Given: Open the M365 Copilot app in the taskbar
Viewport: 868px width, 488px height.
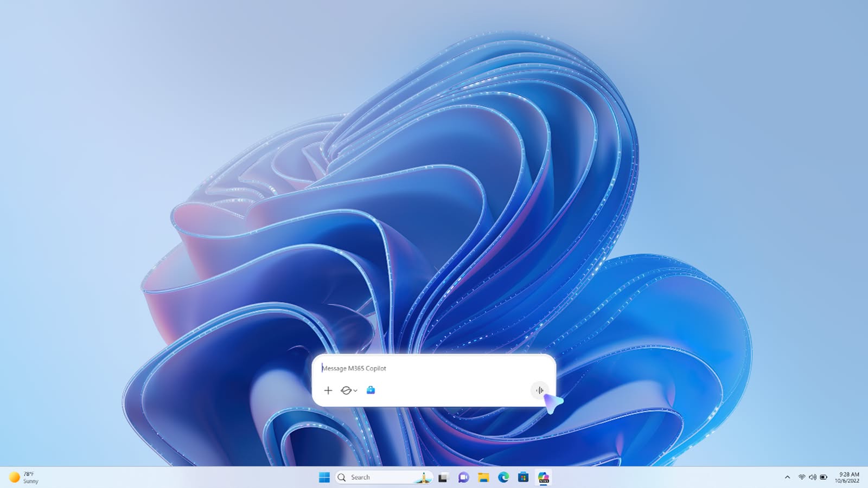Looking at the screenshot, I should coord(543,477).
